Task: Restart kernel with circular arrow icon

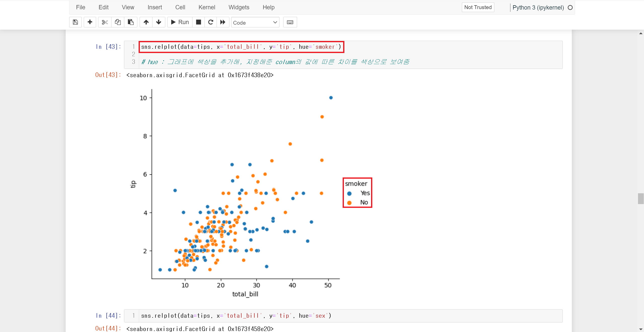Action: pyautogui.click(x=211, y=22)
